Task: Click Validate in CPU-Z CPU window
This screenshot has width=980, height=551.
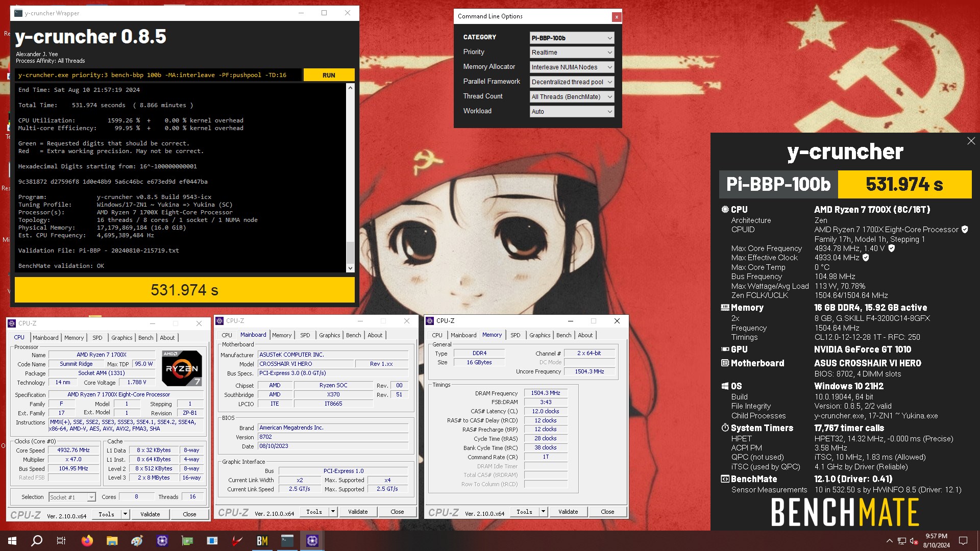Action: [150, 514]
